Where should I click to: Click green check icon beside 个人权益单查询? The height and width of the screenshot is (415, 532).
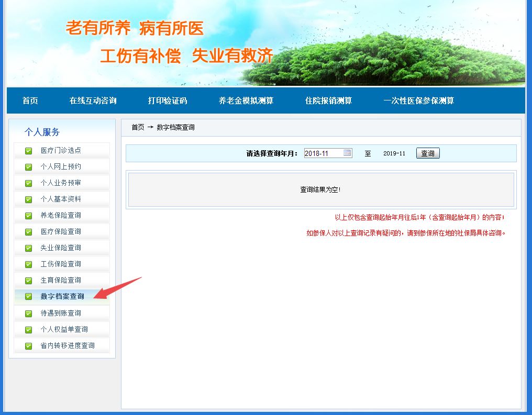29,330
